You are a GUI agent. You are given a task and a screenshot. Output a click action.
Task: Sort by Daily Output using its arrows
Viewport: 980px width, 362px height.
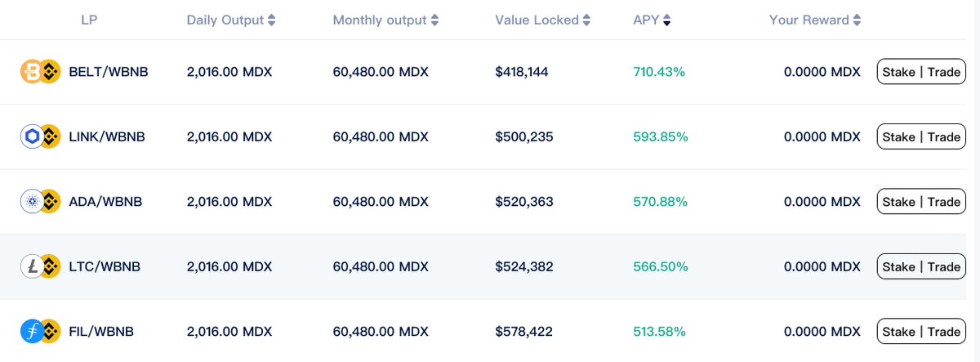[272, 20]
